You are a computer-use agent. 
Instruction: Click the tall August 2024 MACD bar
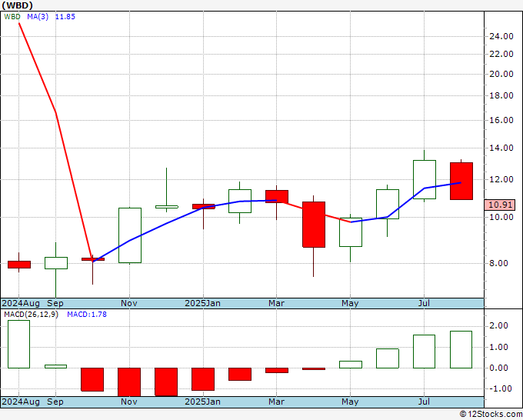pos(18,345)
